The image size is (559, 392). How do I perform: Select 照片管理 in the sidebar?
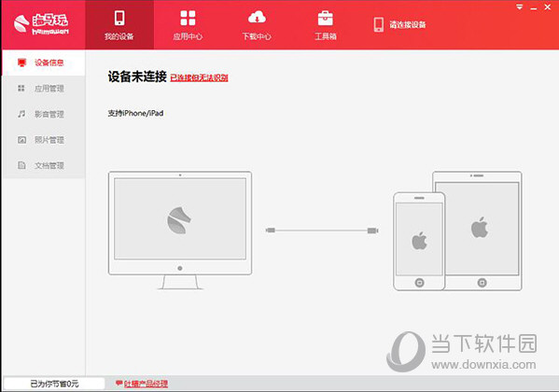click(x=44, y=140)
